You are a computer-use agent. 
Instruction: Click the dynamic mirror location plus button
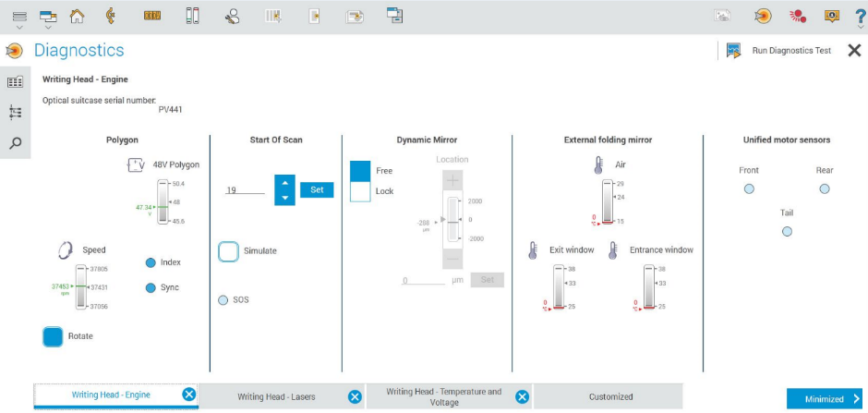click(452, 181)
